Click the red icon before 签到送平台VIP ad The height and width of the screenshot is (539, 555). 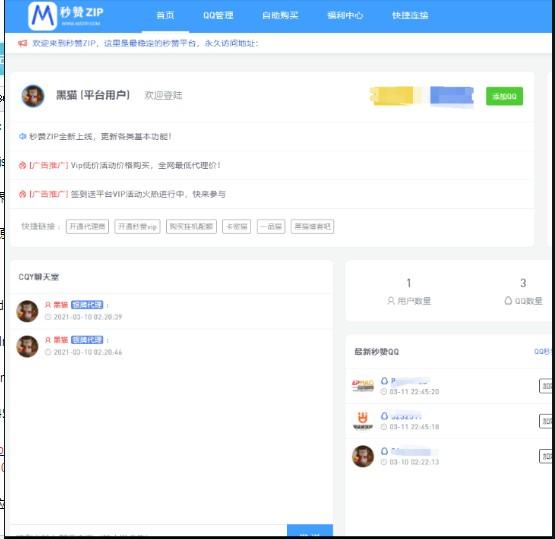tap(23, 194)
